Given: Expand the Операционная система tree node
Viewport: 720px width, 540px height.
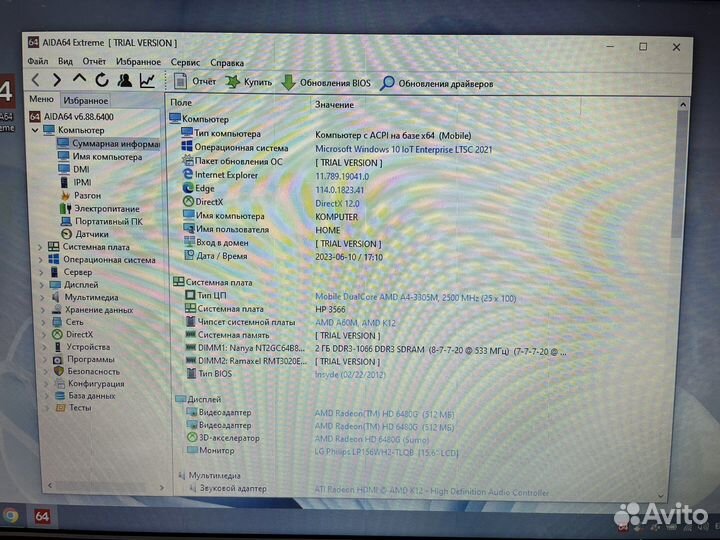Looking at the screenshot, I should click(x=40, y=260).
